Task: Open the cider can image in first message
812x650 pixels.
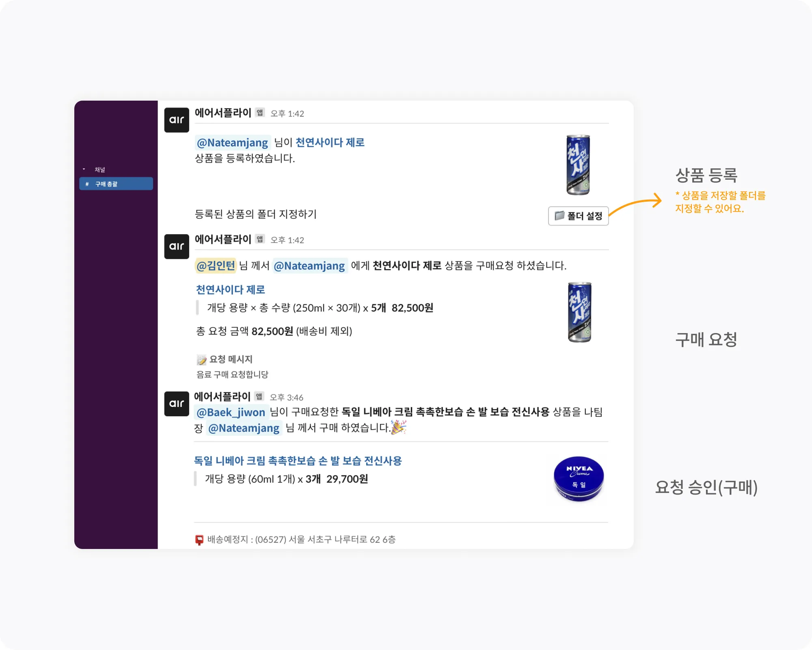Action: coord(578,165)
